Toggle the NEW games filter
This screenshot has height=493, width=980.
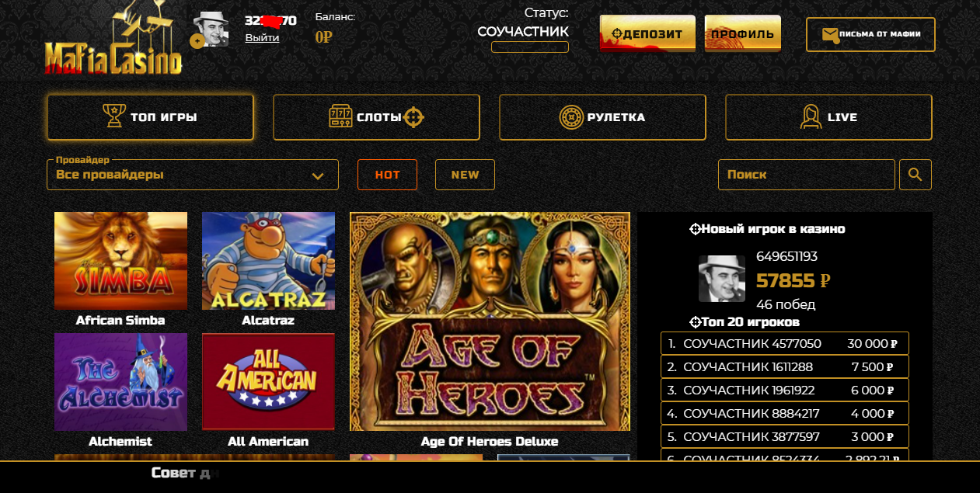click(x=465, y=175)
